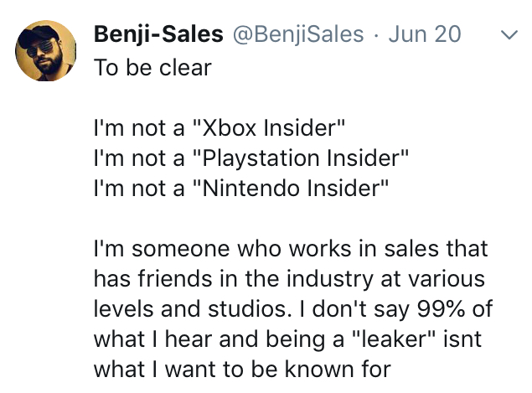Open tweet permalink via Jun 20 date
The image size is (532, 393).
pos(425,34)
